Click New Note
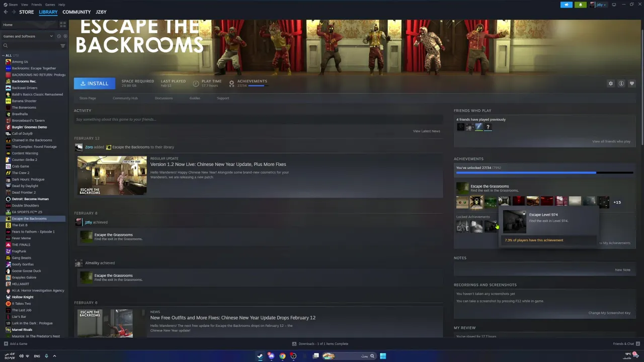The height and width of the screenshot is (362, 644). pos(622,270)
